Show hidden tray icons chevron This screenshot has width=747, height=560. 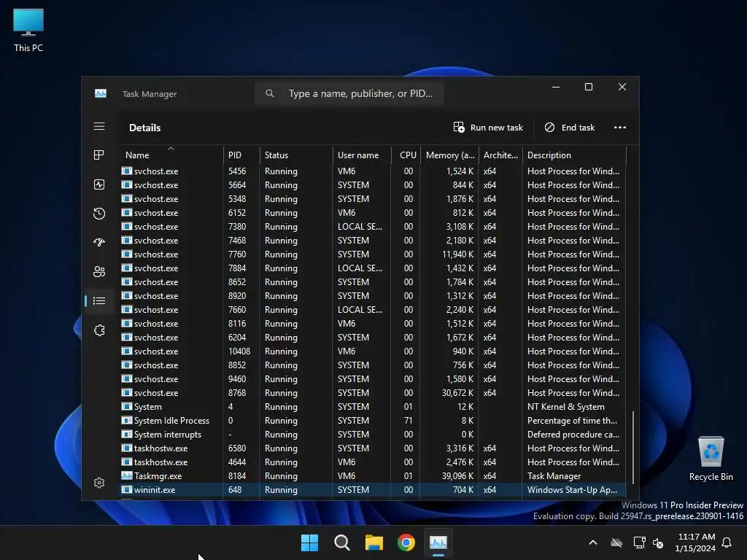(x=593, y=542)
